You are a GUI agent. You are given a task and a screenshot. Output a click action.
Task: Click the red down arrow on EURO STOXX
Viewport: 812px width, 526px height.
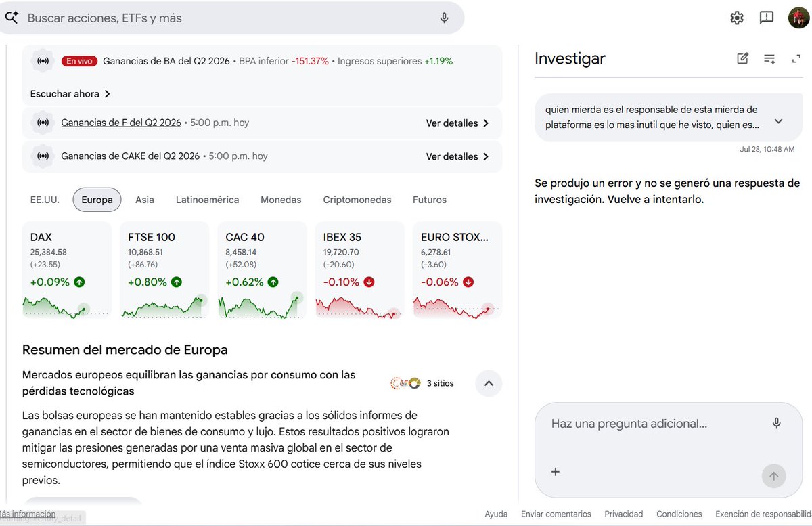click(468, 282)
